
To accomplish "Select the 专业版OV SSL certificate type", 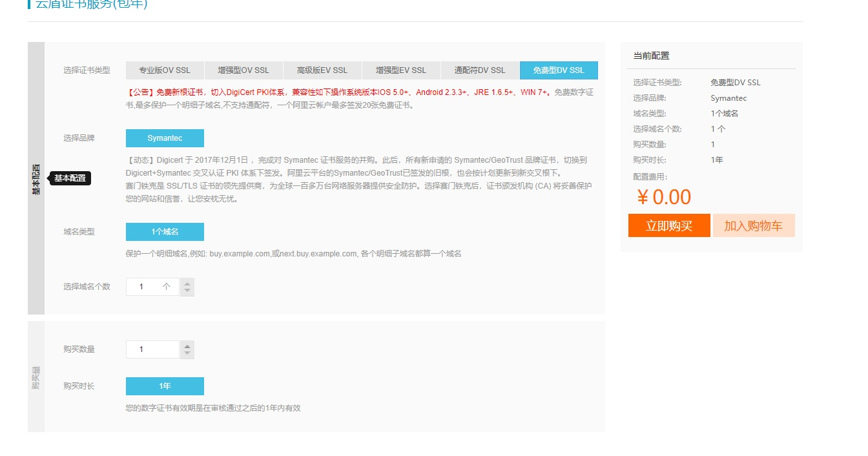I will (x=165, y=70).
